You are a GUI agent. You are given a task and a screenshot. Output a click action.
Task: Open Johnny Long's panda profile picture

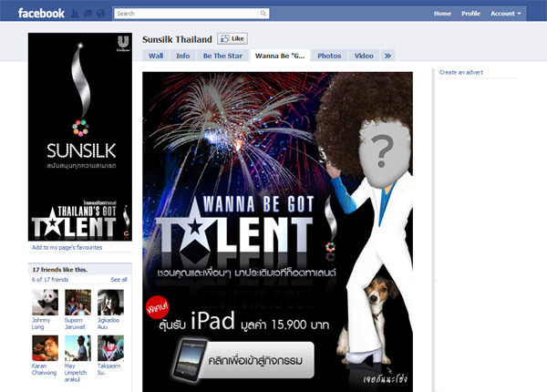(x=45, y=303)
